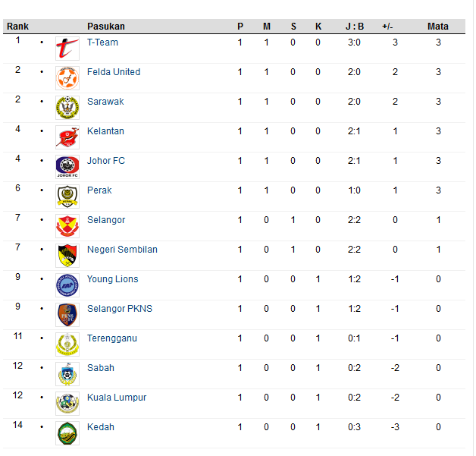The image size is (476, 456).
Task: Follow the Sabah team name link
Action: click(101, 368)
